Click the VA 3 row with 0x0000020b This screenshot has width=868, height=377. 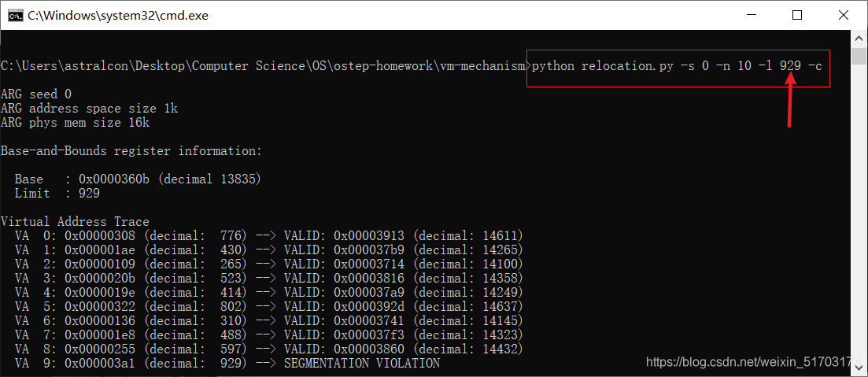tap(269, 279)
